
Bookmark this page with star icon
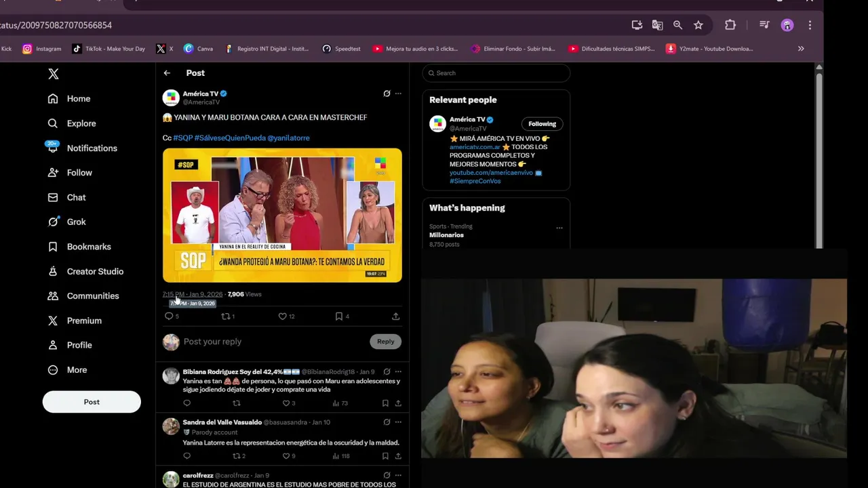[698, 25]
